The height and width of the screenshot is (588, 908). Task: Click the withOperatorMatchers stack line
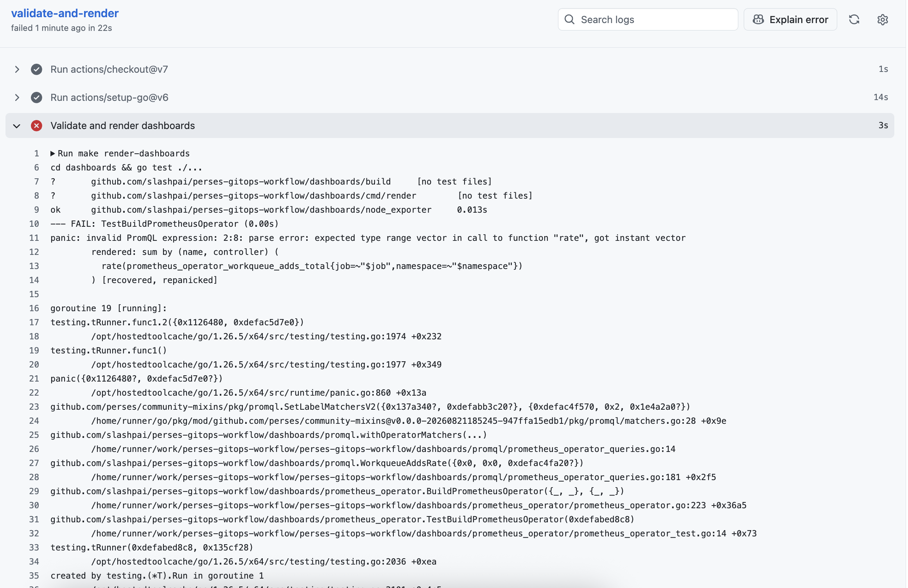click(x=269, y=435)
